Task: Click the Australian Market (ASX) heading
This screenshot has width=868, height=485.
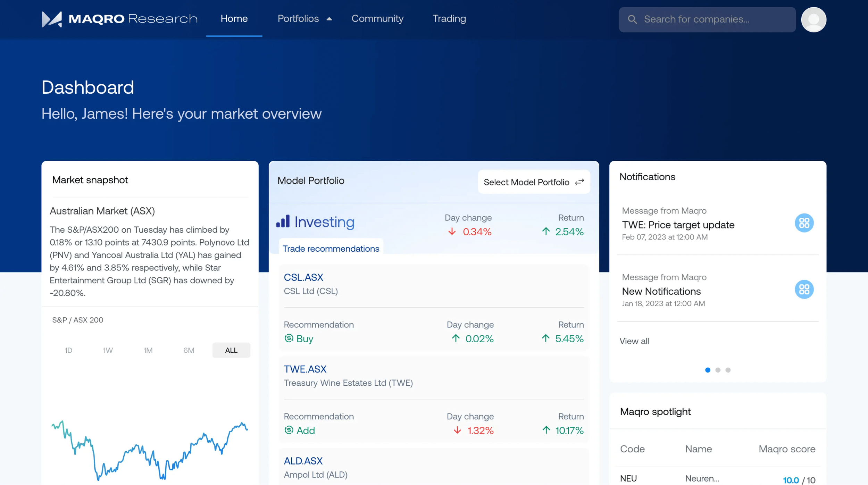Action: (102, 211)
